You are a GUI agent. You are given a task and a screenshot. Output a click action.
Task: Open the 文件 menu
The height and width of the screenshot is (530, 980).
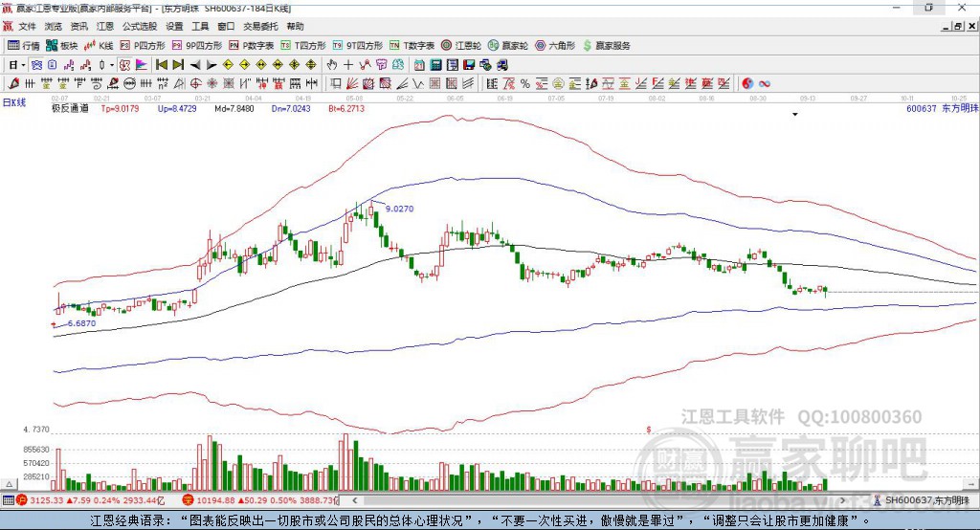(x=27, y=26)
